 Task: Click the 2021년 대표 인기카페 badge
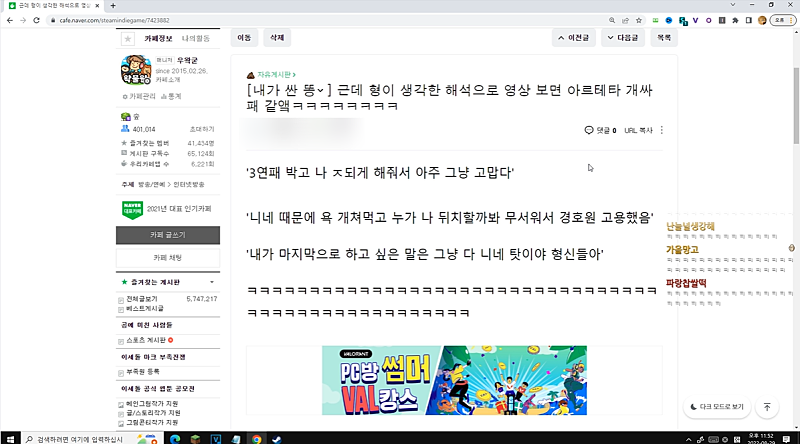click(x=167, y=209)
